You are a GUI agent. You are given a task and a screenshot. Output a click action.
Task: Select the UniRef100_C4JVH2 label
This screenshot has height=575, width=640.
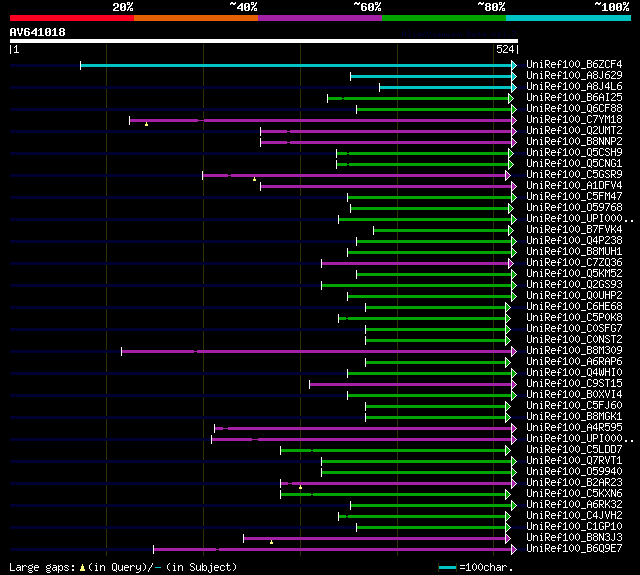coord(574,516)
